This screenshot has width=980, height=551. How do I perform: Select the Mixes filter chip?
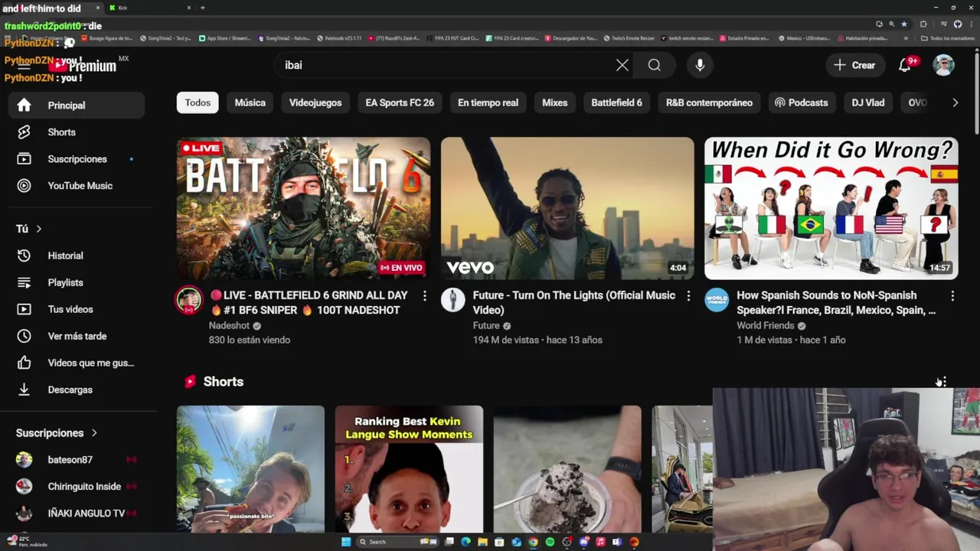[555, 103]
